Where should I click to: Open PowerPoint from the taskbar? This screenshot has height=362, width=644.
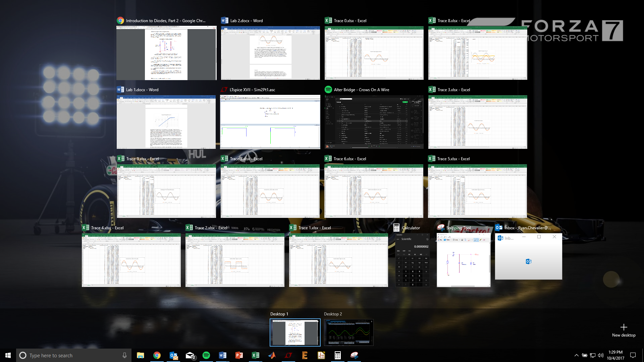[x=239, y=355]
